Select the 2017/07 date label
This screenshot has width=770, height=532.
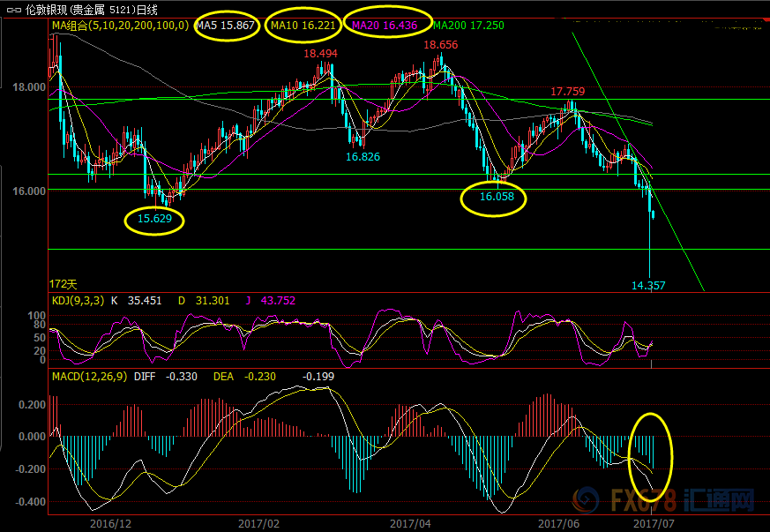[654, 524]
